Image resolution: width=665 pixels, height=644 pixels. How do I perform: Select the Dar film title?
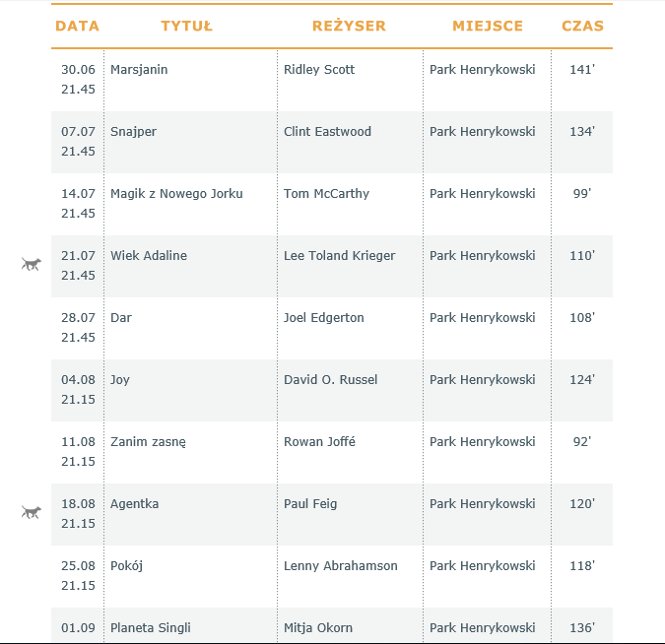pyautogui.click(x=121, y=317)
